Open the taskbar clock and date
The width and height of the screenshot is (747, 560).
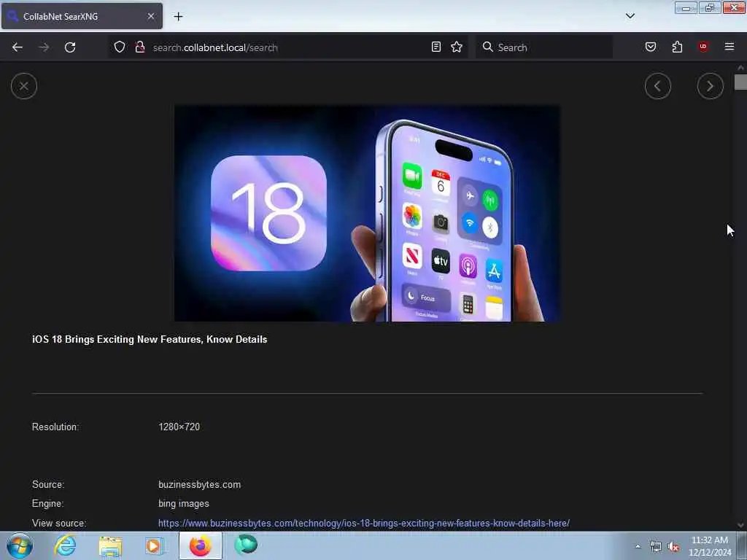[710, 546]
